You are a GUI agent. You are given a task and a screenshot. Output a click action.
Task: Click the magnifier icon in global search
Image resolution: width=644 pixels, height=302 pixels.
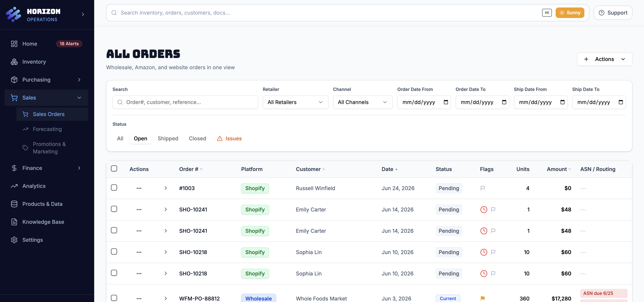(114, 13)
